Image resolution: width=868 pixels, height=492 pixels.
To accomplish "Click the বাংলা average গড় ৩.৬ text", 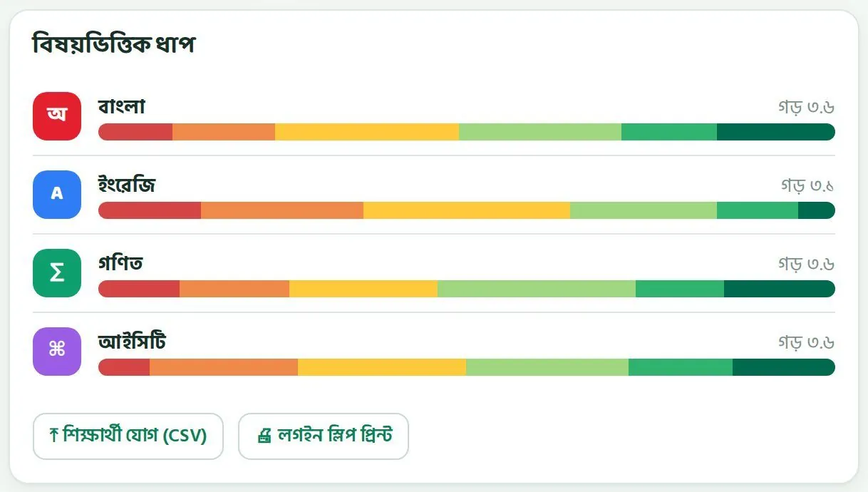I will pyautogui.click(x=806, y=108).
